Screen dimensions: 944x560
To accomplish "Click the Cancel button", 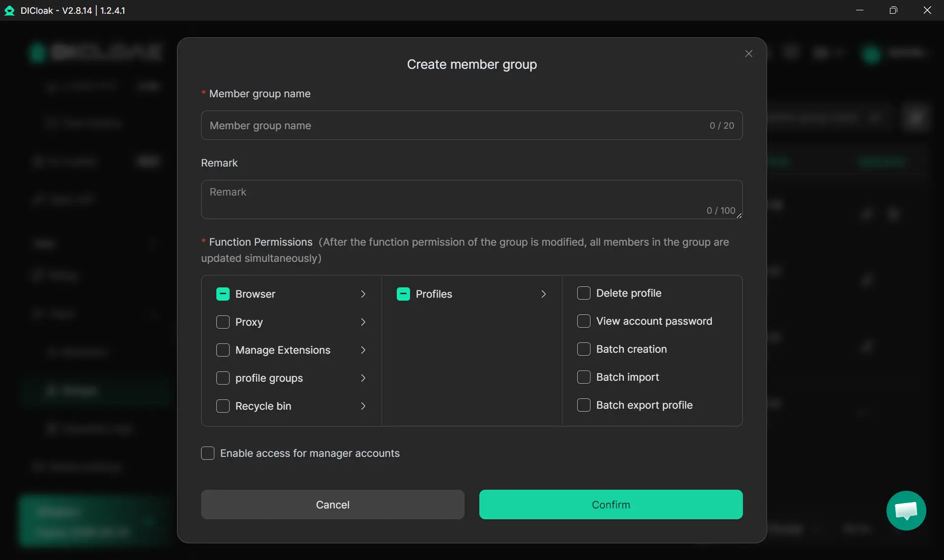I will click(x=332, y=504).
